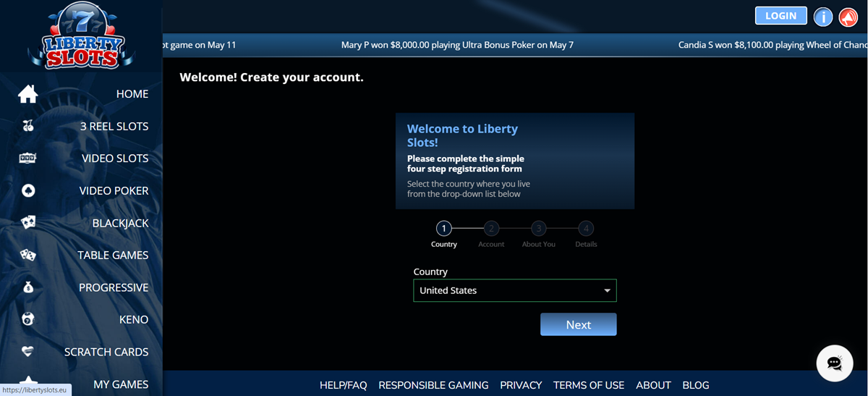Select step 3 About You circle
The width and height of the screenshot is (868, 396).
[539, 229]
